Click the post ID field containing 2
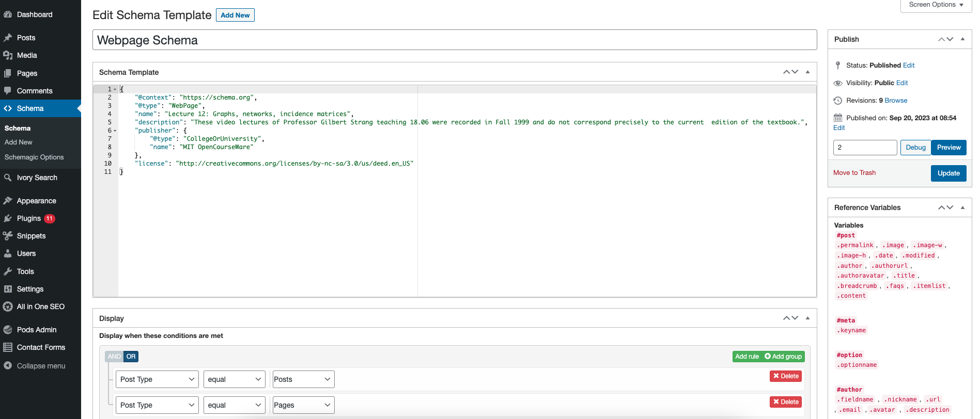This screenshot has width=980, height=419. click(865, 148)
